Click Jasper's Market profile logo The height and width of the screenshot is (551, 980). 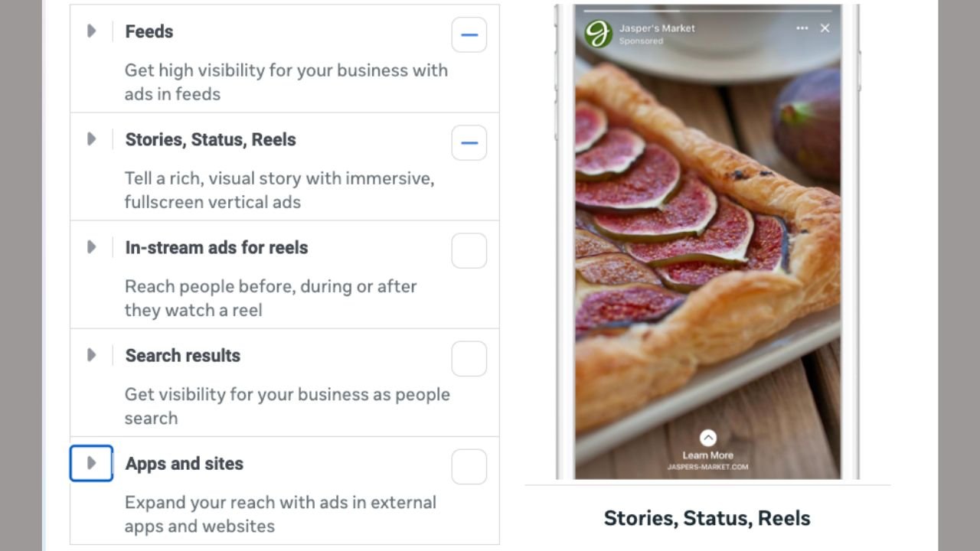tap(598, 34)
